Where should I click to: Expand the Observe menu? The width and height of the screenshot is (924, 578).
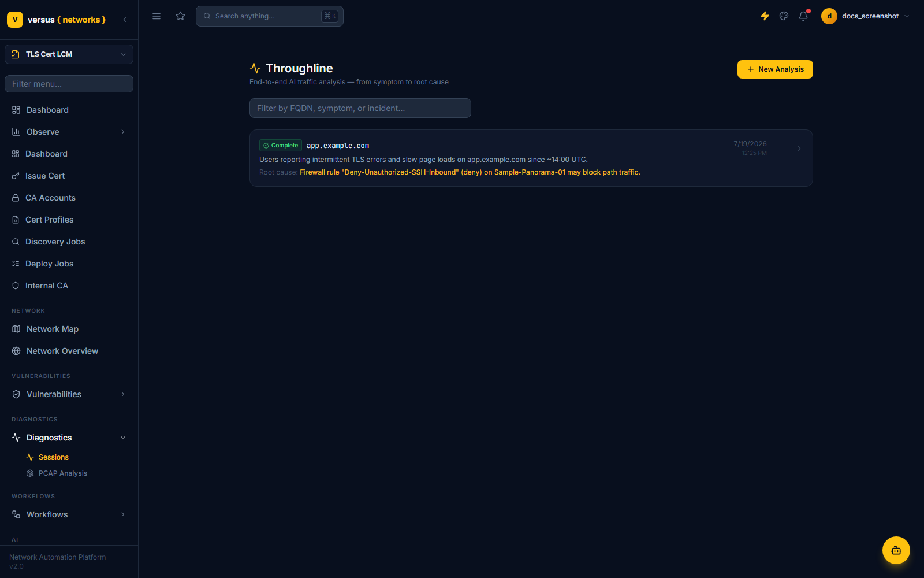[69, 132]
